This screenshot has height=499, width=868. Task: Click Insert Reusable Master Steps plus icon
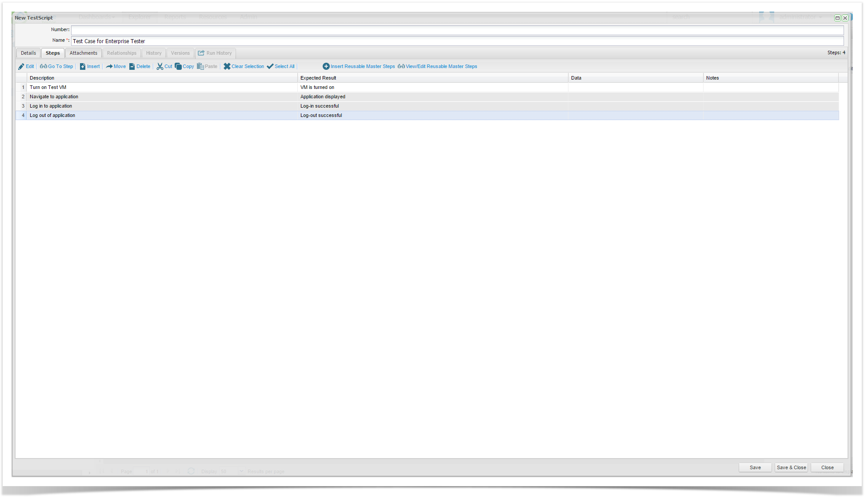click(326, 67)
